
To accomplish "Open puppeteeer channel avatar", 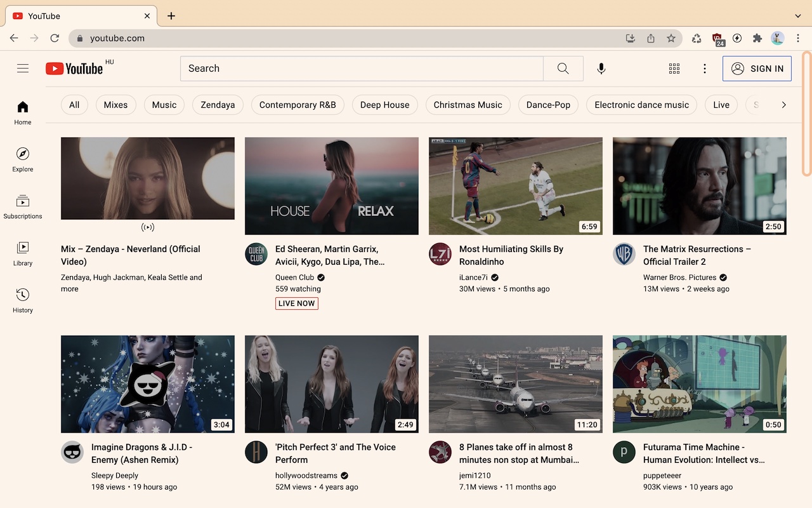I will tap(624, 452).
